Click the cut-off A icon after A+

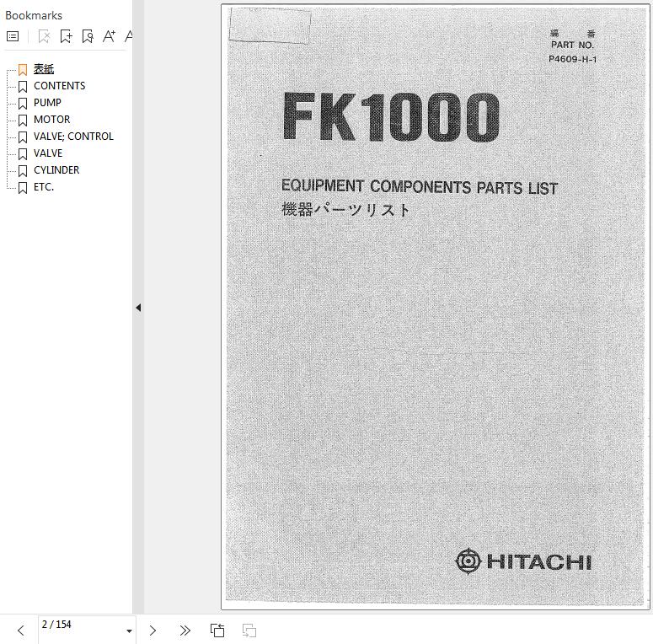[129, 36]
